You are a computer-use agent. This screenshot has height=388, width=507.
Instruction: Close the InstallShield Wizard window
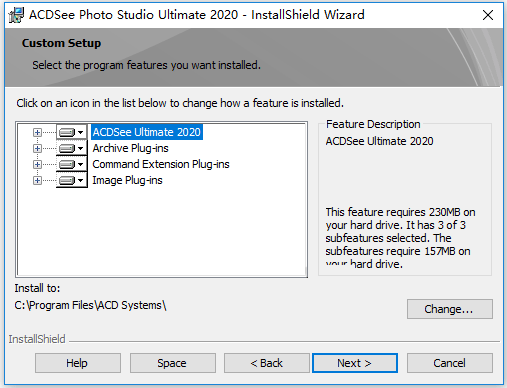click(488, 15)
